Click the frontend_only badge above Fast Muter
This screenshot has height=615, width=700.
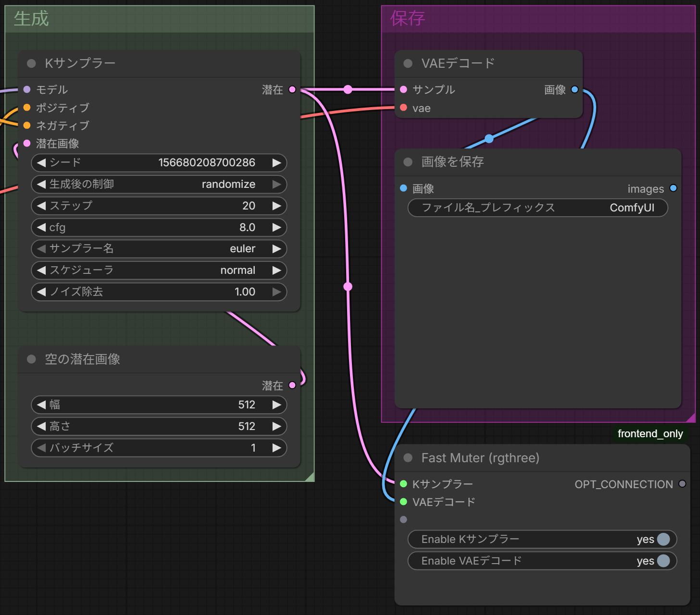pos(650,433)
